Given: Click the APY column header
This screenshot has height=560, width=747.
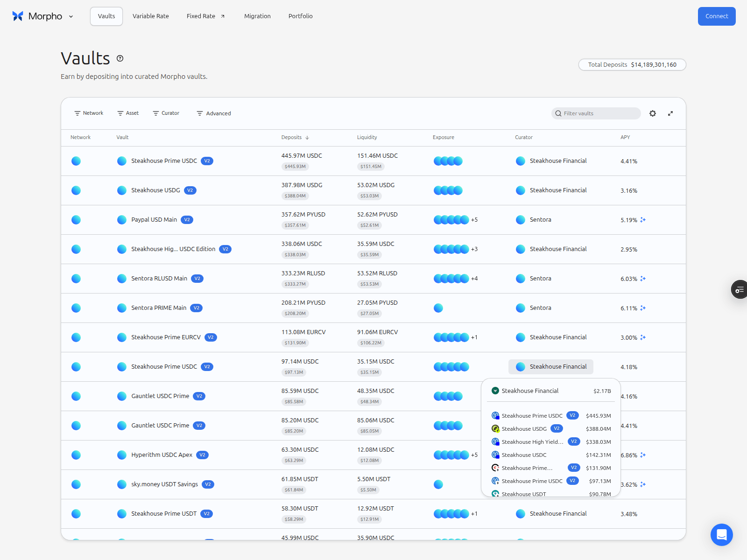Looking at the screenshot, I should tap(625, 138).
